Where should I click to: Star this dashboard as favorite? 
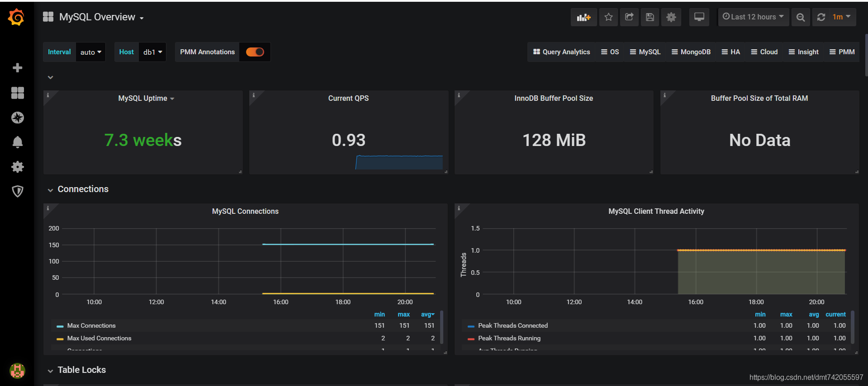pyautogui.click(x=608, y=17)
